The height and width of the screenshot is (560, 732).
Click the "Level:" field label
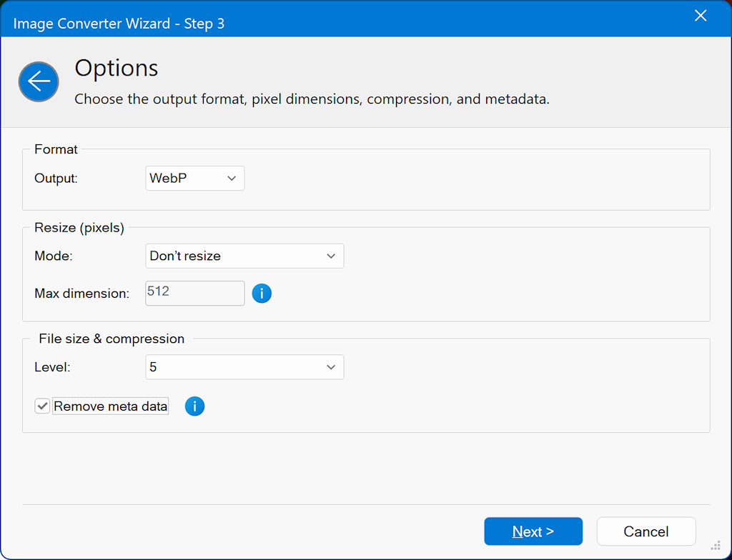click(x=51, y=367)
